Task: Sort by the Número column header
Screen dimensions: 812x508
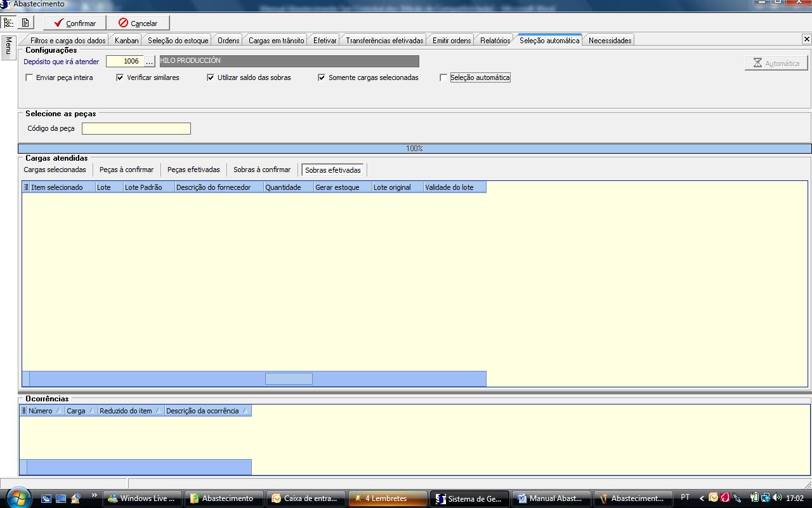Action: 41,411
